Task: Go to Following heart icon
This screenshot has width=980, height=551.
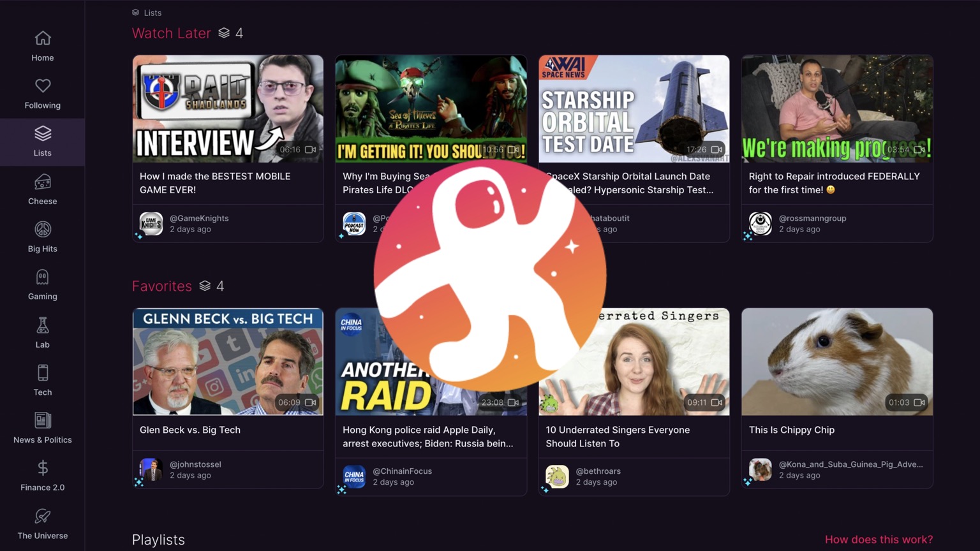Action: tap(43, 85)
